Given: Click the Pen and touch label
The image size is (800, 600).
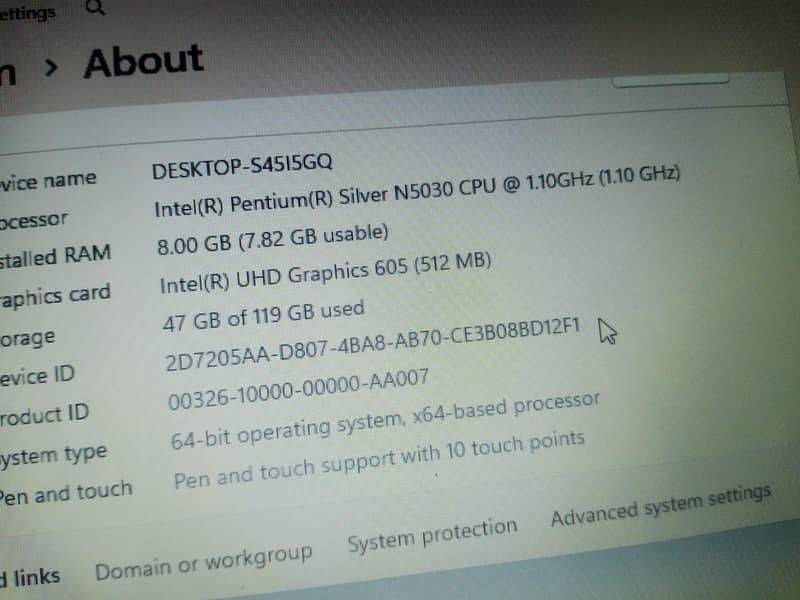Looking at the screenshot, I should point(66,493).
